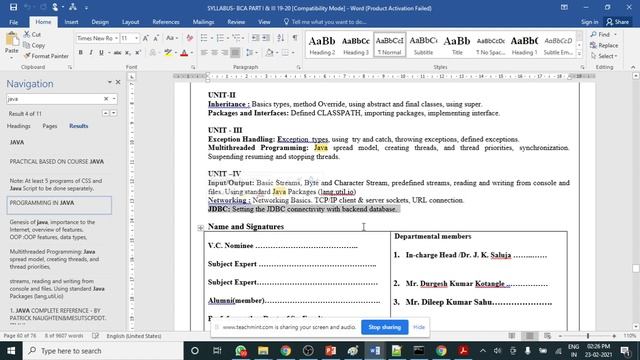Click the Replace command
Image resolution: width=640 pixels, height=360 pixels.
pos(604,45)
